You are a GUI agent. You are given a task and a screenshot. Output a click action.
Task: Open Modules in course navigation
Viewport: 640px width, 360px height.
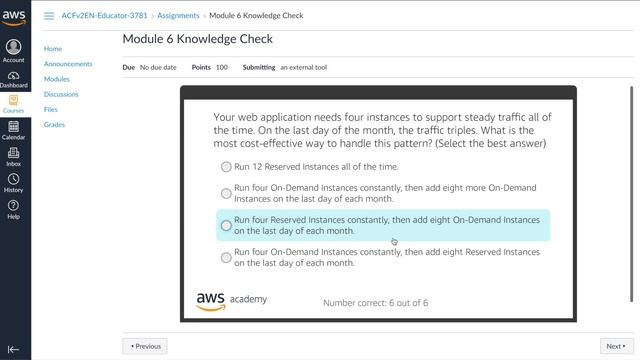pyautogui.click(x=57, y=79)
